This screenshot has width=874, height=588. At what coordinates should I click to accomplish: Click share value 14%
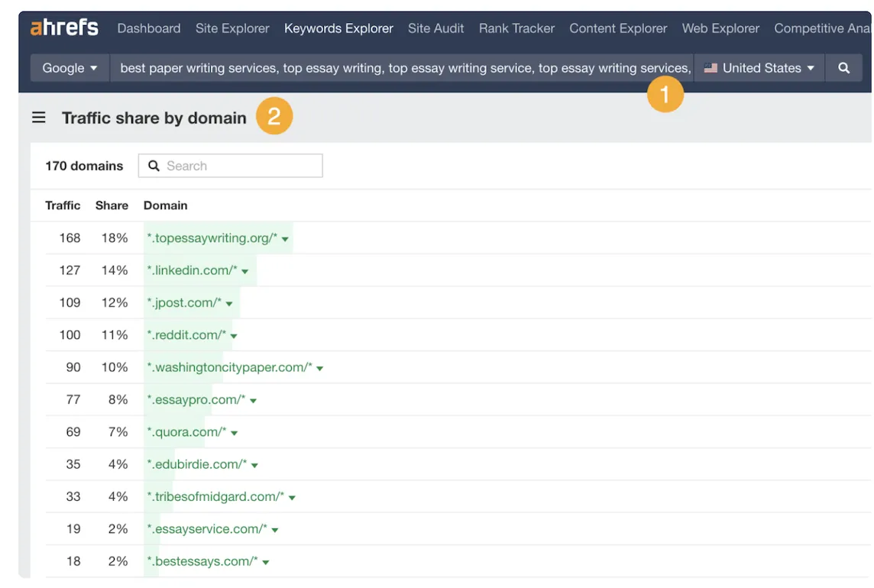pyautogui.click(x=115, y=270)
